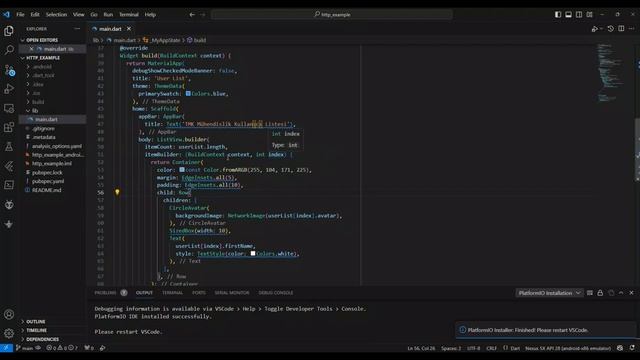Viewport: 640px width, 360px height.
Task: Open timeline history icon in editor title
Action: click(611, 29)
